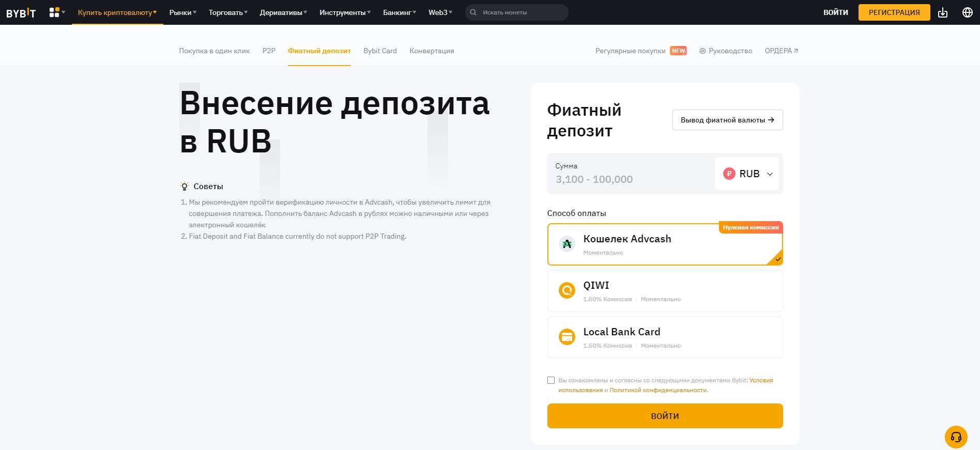This screenshot has width=980, height=450.
Task: Expand the Банкинг menu
Action: tap(400, 12)
